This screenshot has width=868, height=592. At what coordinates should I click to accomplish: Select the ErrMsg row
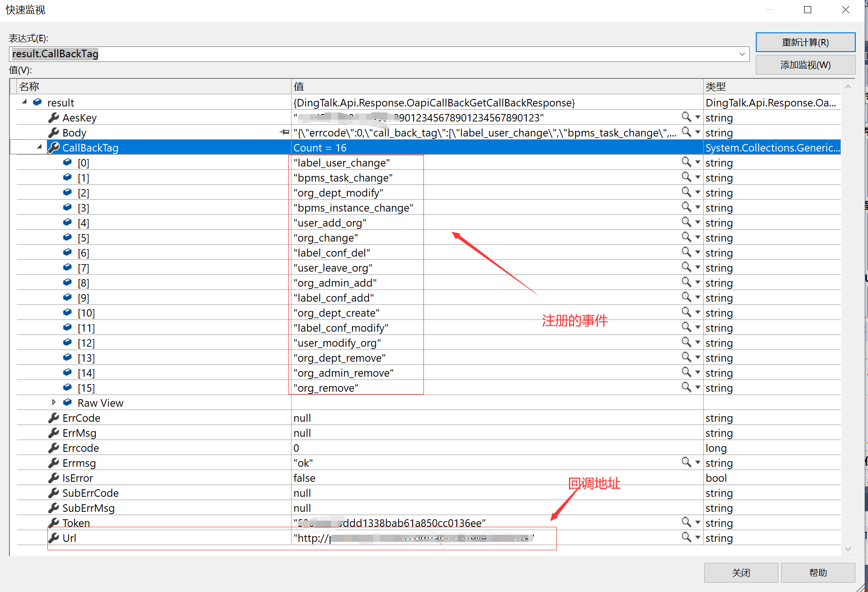click(429, 433)
